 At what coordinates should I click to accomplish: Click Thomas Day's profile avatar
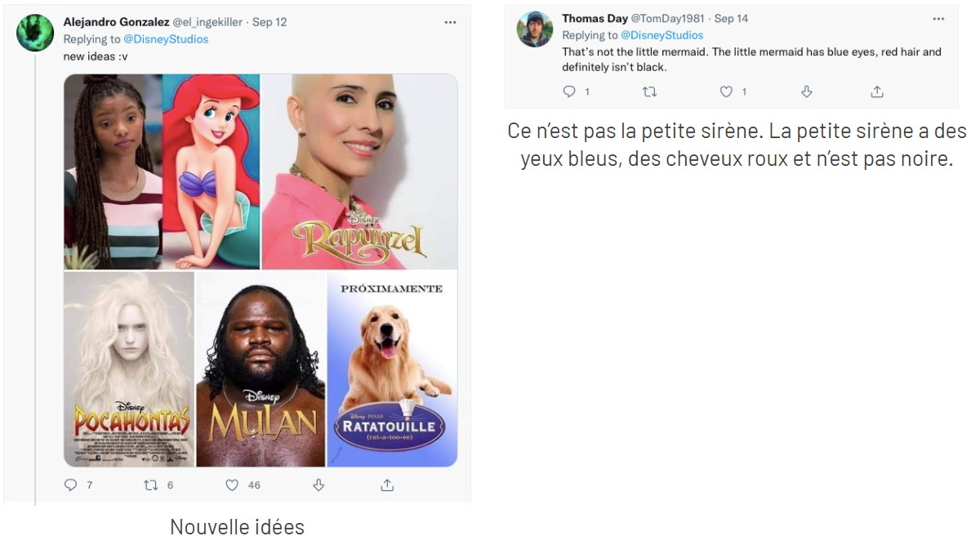click(x=535, y=29)
